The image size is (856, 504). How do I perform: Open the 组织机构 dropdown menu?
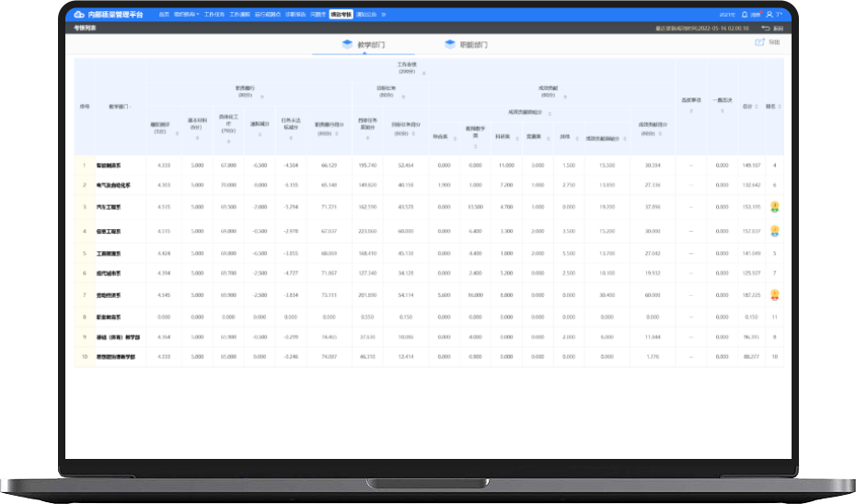[x=186, y=15]
